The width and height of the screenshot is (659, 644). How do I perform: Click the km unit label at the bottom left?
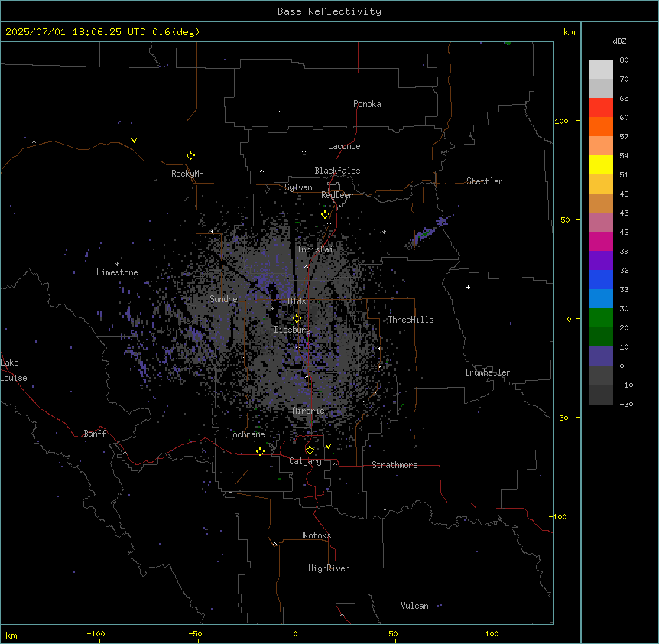(x=11, y=635)
